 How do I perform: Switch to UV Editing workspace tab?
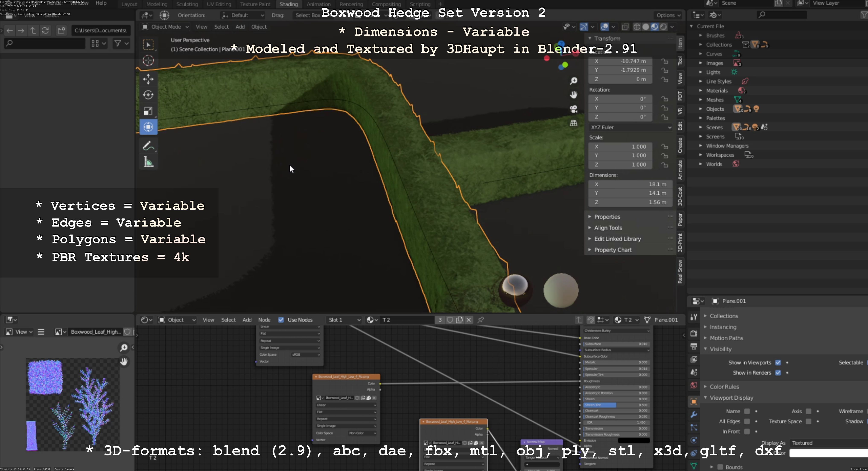(x=219, y=4)
